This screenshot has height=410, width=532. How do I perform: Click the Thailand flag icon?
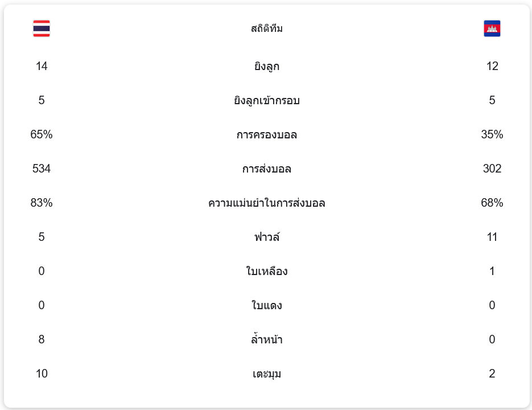pos(42,28)
